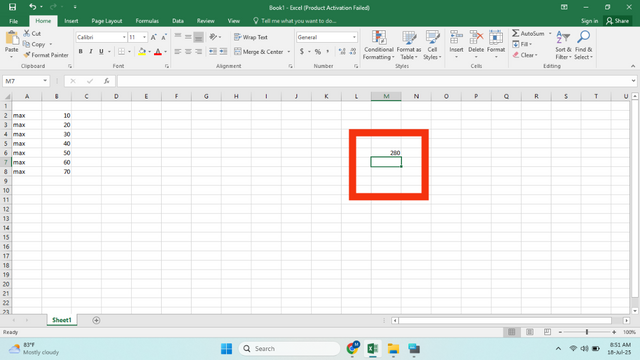Screen dimensions: 640x360
Task: Apply the comma style format
Action: pyautogui.click(x=328, y=51)
